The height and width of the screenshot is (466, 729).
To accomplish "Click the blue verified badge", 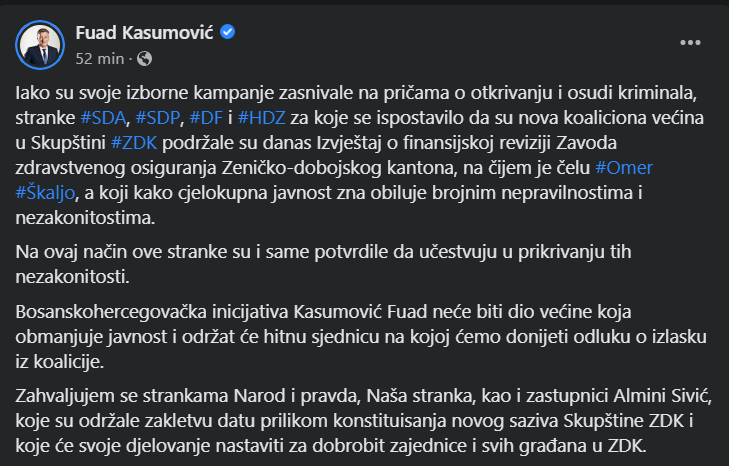I will tap(228, 33).
